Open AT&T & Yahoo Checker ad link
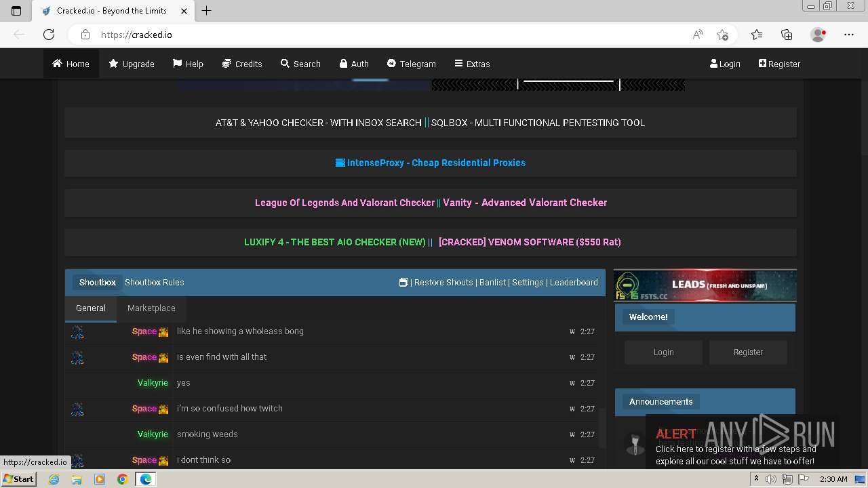The height and width of the screenshot is (488, 868). click(x=318, y=123)
